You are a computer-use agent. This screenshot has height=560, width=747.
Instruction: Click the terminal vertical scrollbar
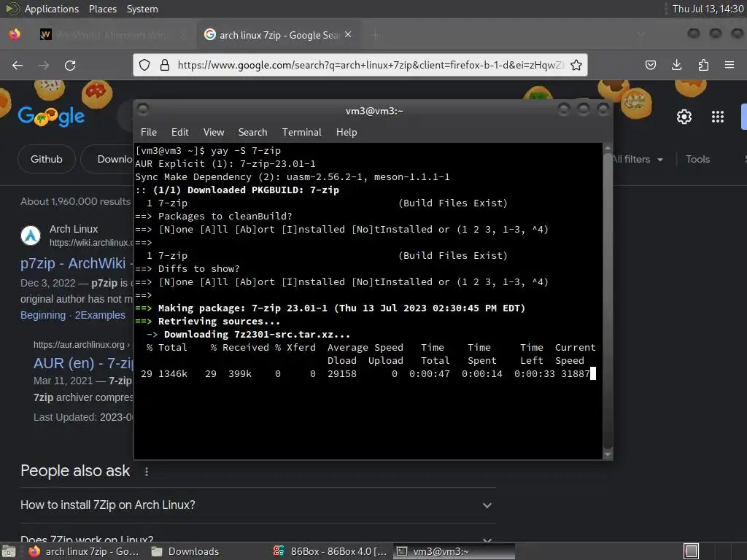pos(608,300)
